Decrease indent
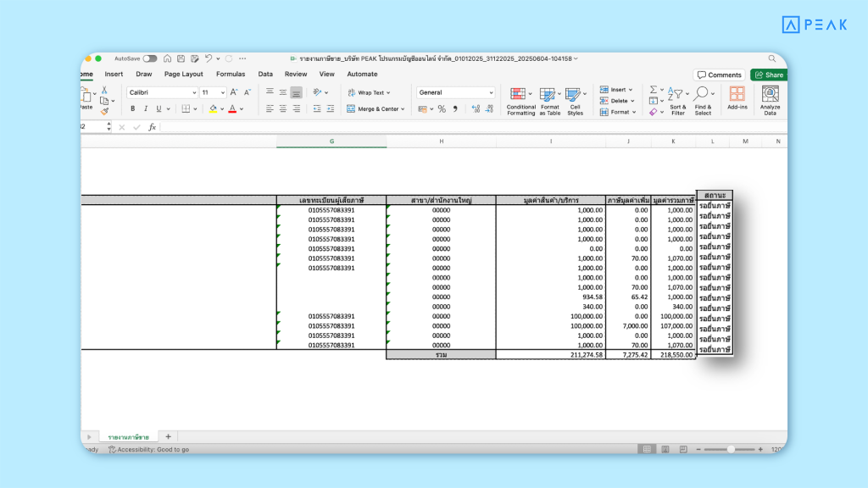The image size is (868, 488). [x=317, y=109]
